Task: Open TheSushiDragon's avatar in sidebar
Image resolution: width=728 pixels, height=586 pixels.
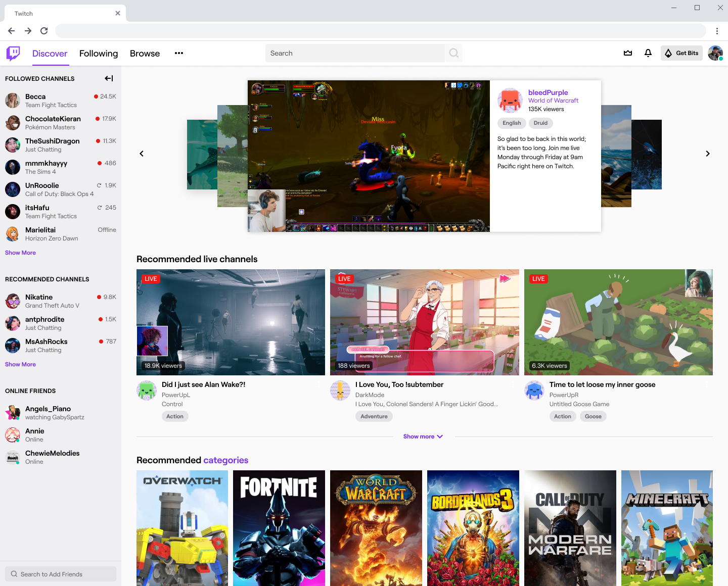Action: (13, 145)
